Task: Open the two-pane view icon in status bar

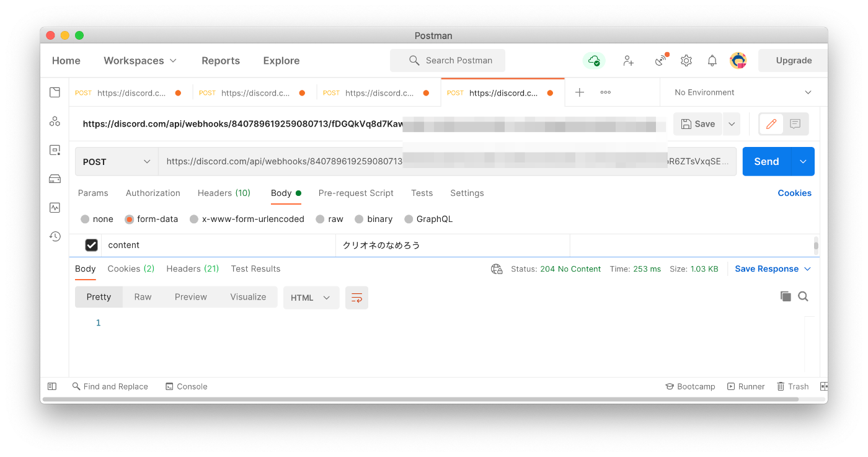Action: (823, 386)
